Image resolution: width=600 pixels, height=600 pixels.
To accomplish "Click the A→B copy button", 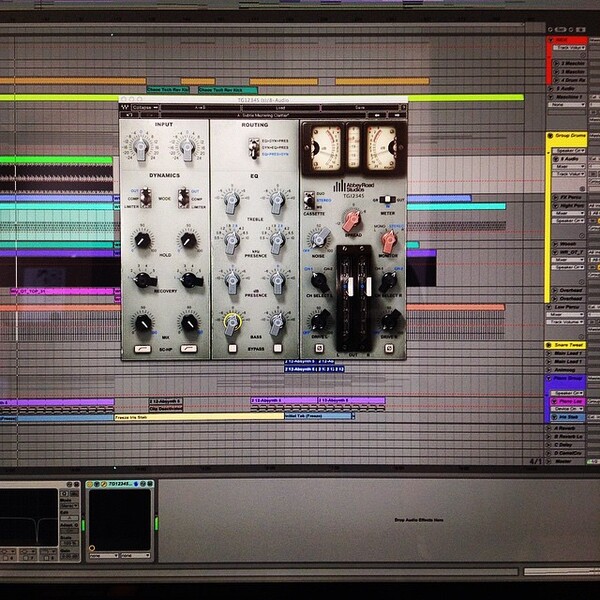I will pos(200,108).
